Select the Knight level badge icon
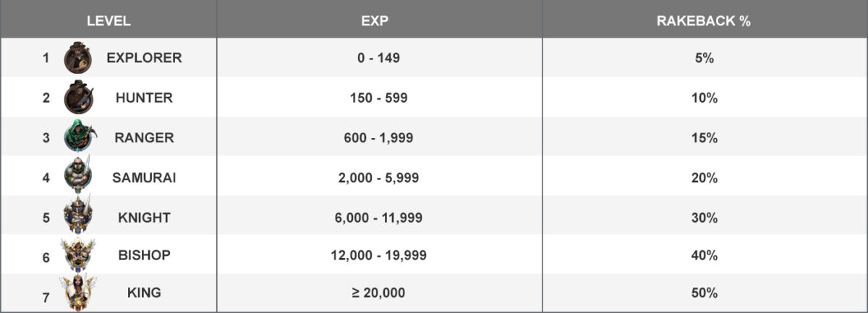This screenshot has width=868, height=313. 77,215
